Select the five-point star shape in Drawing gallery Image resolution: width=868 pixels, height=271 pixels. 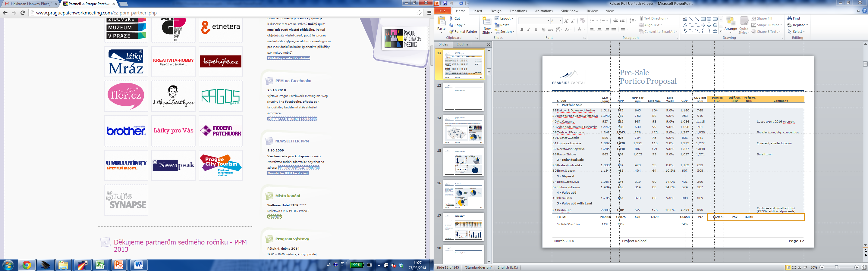[x=715, y=31]
